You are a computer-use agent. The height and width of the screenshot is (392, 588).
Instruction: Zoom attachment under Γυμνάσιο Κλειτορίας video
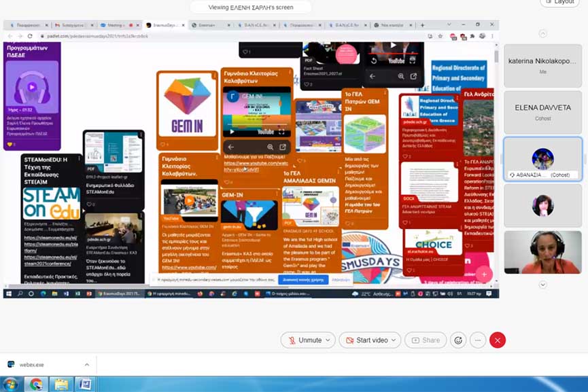[270, 147]
